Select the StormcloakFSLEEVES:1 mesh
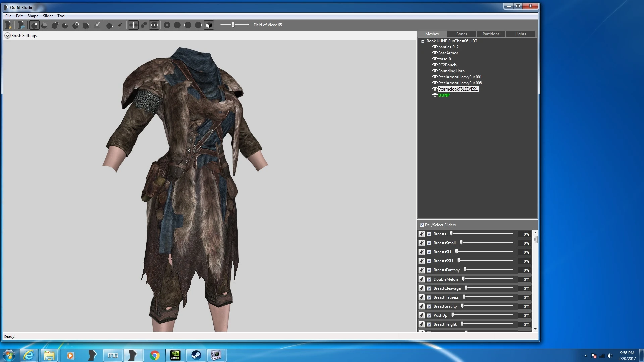The height and width of the screenshot is (362, 644). [x=458, y=89]
